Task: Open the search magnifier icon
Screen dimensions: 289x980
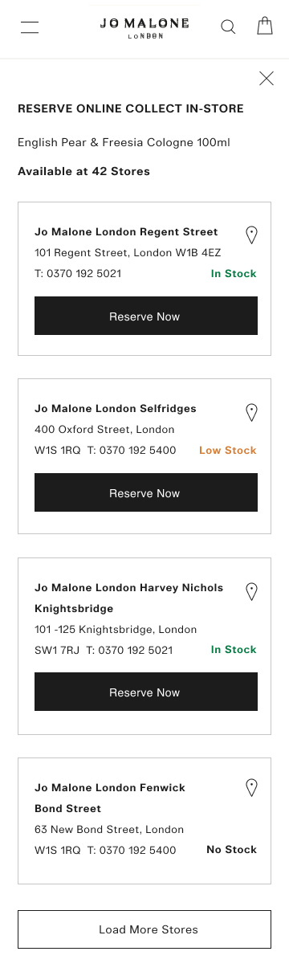Action: pos(228,27)
